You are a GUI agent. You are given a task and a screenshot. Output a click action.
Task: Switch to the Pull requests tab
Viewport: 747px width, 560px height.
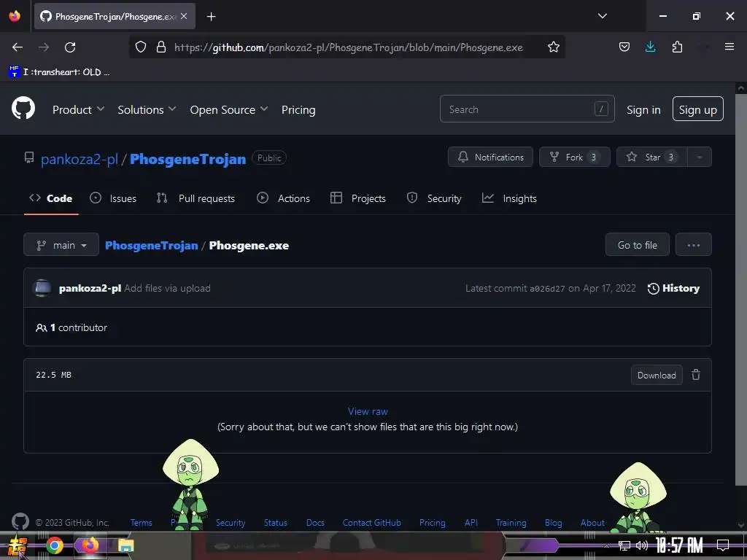(x=196, y=198)
